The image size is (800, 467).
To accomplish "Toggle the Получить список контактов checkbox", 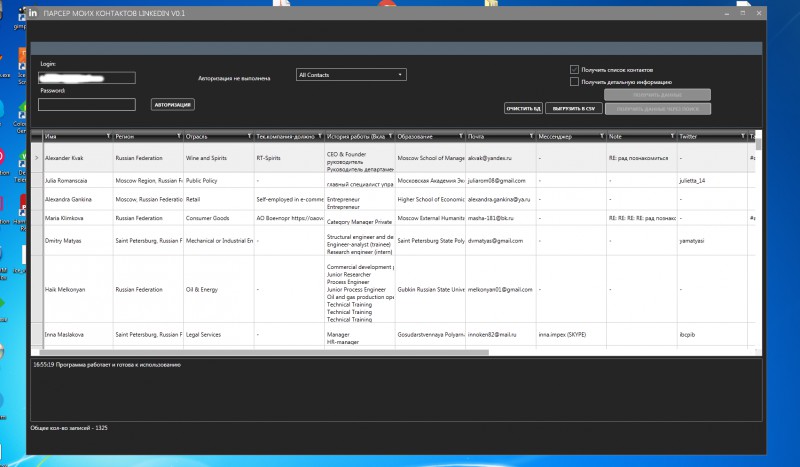I will [x=574, y=69].
